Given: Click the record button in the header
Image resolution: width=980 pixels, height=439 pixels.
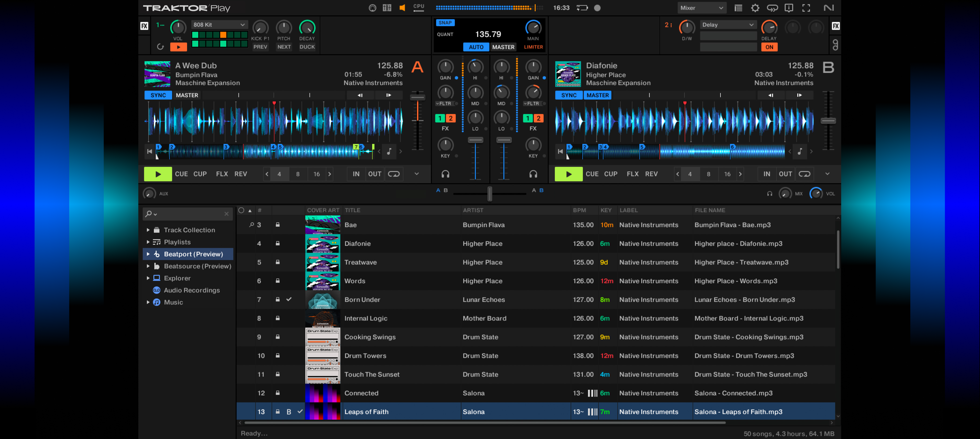Looking at the screenshot, I should click(597, 8).
